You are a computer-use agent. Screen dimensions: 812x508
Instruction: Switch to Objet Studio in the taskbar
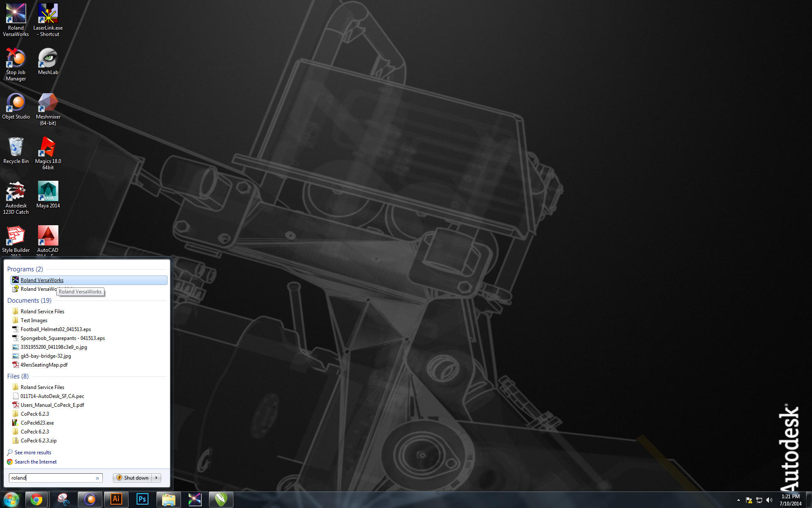click(90, 500)
